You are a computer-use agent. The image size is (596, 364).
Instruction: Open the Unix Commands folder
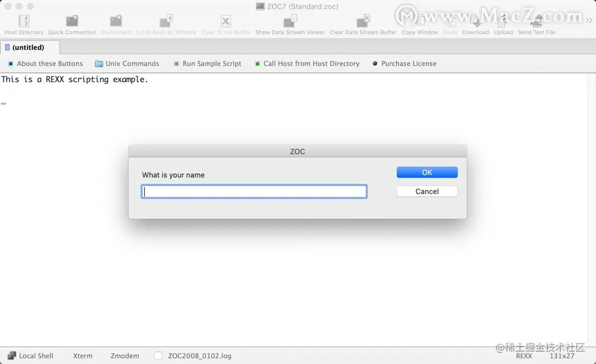(x=127, y=64)
